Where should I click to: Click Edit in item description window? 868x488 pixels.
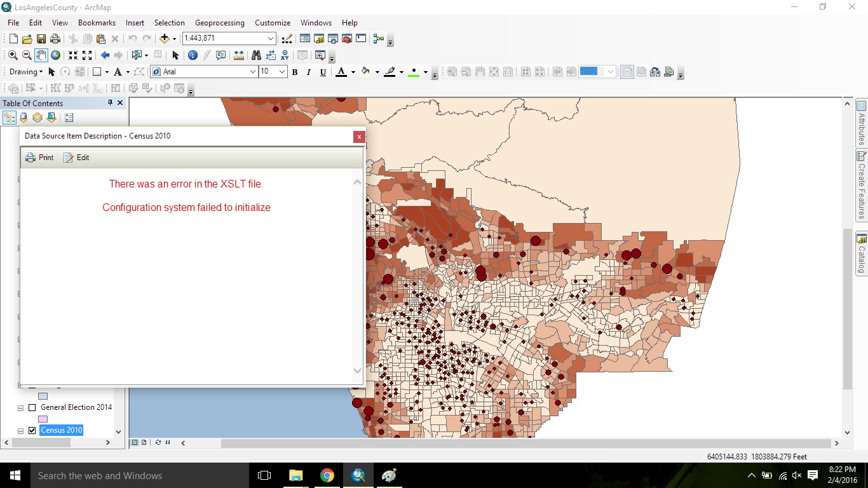coord(76,158)
